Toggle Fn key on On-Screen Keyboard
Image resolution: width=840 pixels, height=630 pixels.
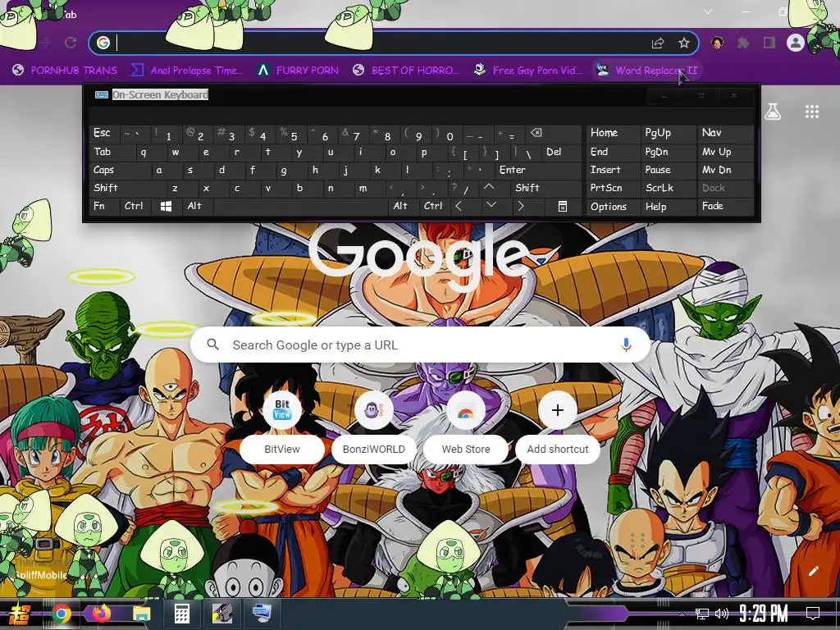(x=104, y=206)
